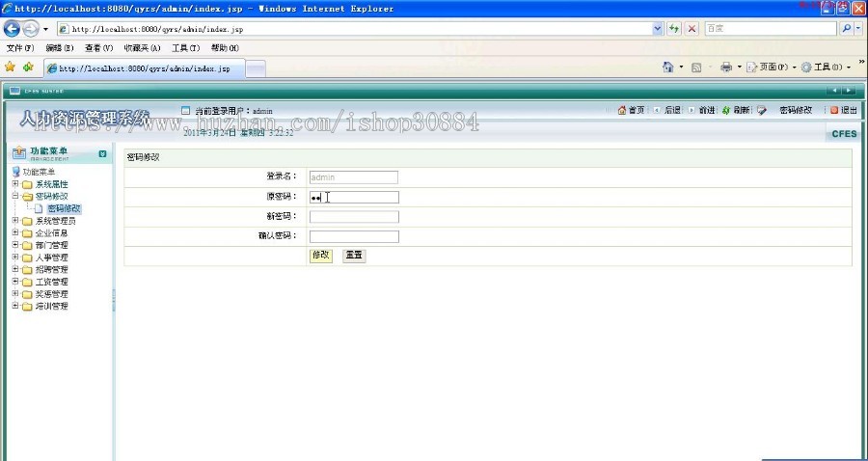This screenshot has height=461, width=868.
Task: Click the 重置 reset button
Action: [354, 256]
